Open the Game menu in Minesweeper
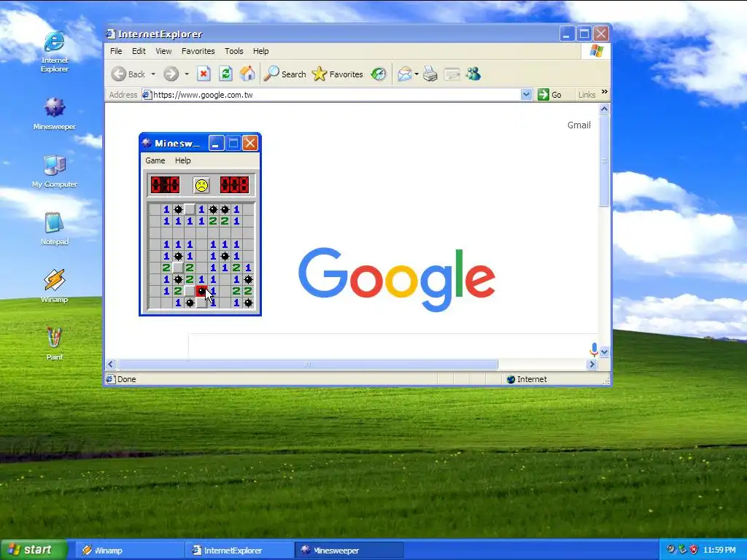This screenshot has width=747, height=560. (x=155, y=160)
